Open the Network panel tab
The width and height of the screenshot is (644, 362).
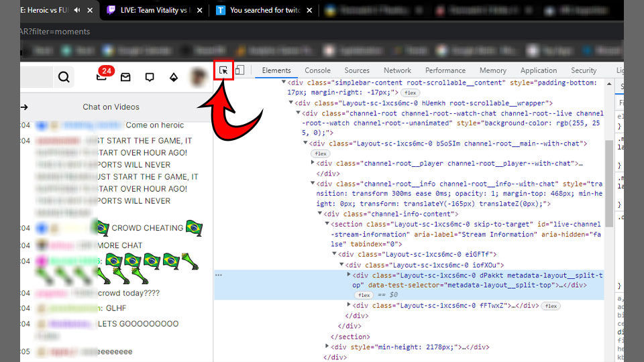[397, 70]
